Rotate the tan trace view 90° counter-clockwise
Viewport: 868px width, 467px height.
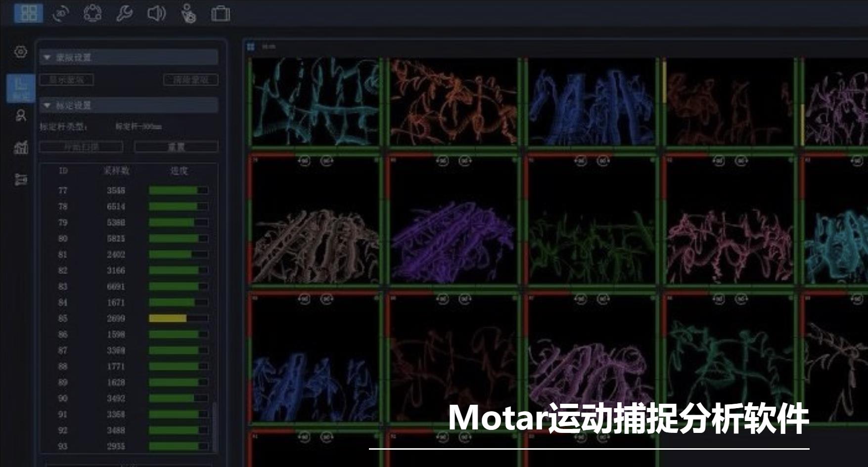[304, 161]
